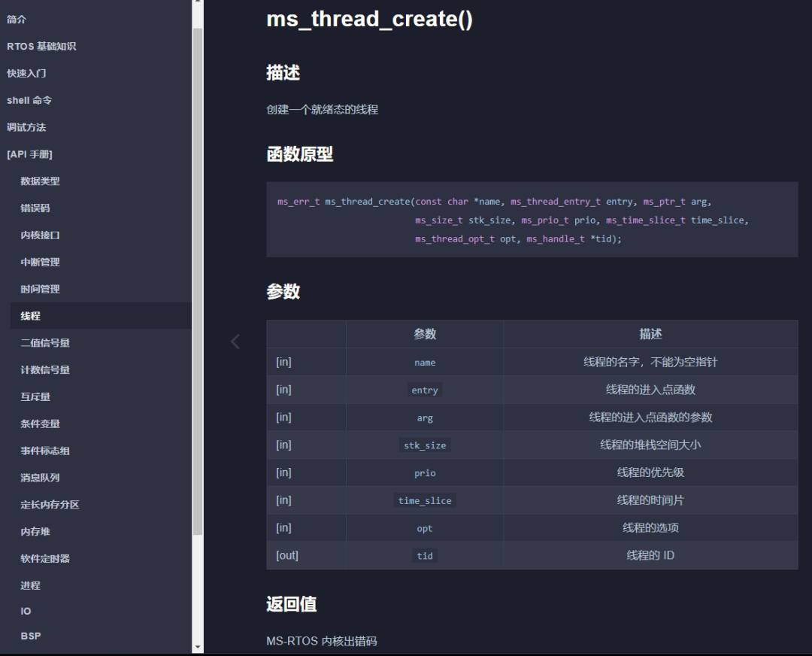Open 数据类型 under API 手册
812x656 pixels.
tap(40, 181)
